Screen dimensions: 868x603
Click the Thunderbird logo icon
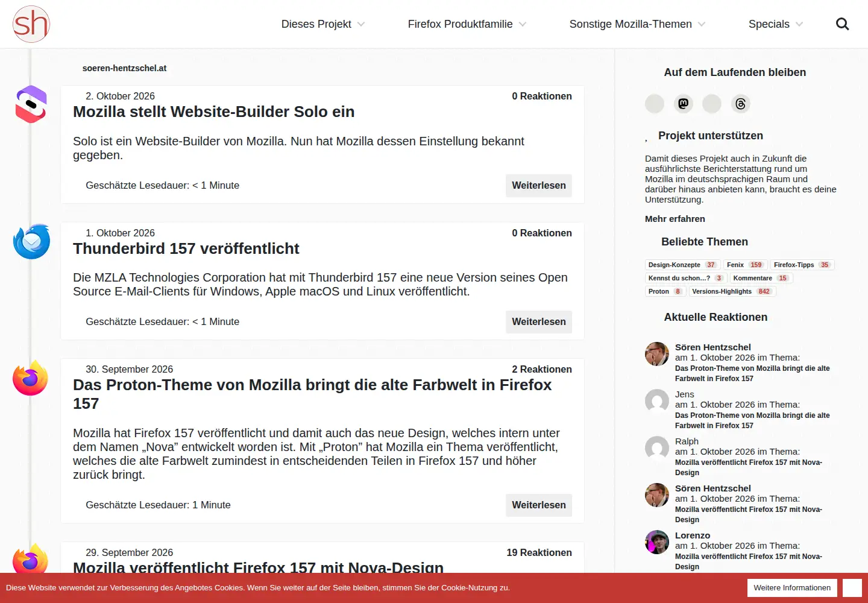tap(31, 241)
